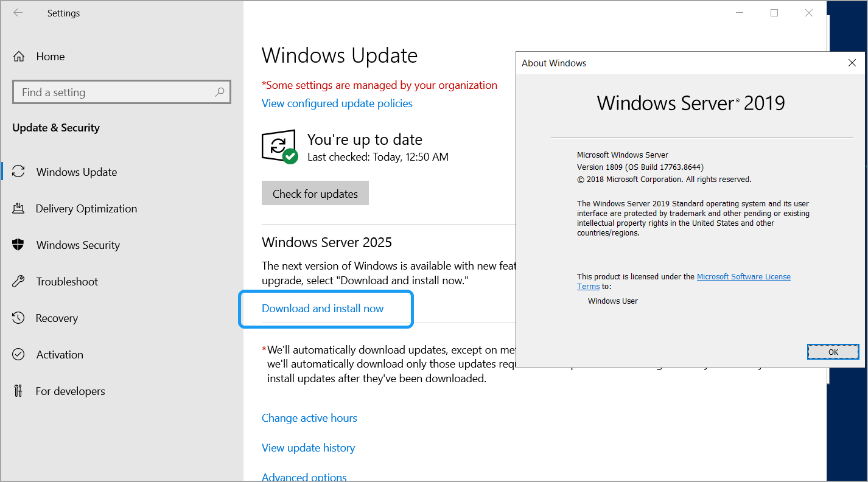Click 'Version 1809 (OS Build 17763.8644)' text

(640, 167)
